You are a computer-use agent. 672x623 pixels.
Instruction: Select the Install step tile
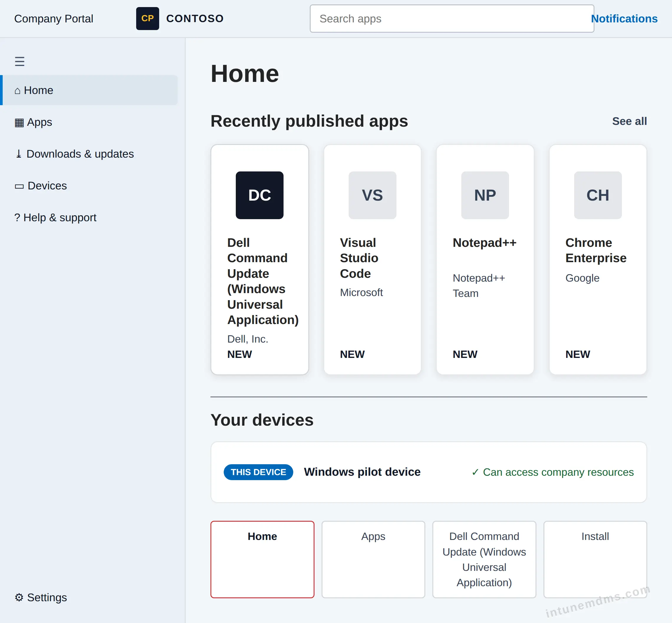[x=595, y=559]
